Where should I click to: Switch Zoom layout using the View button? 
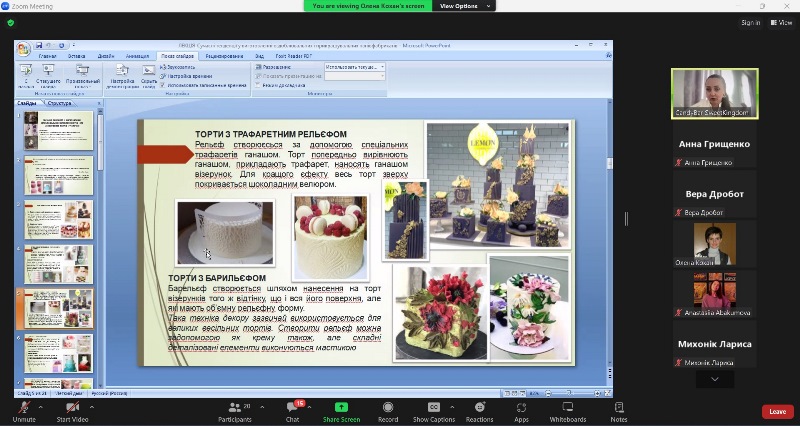point(782,22)
